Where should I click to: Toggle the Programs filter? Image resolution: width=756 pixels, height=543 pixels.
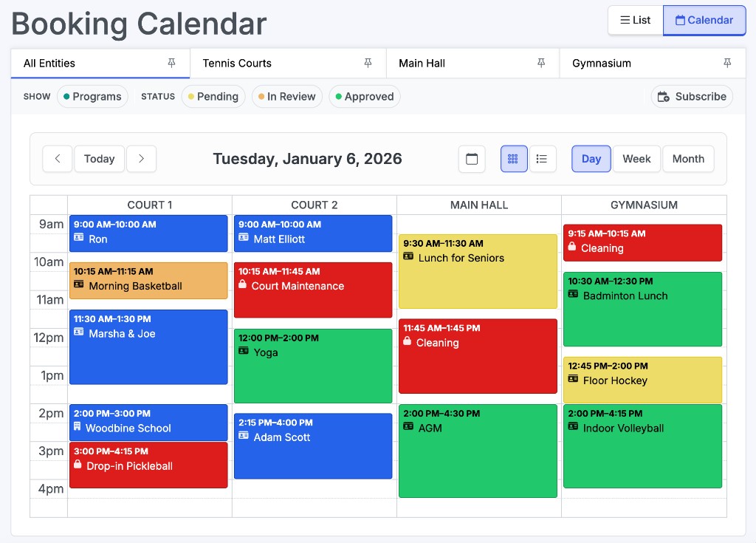tap(92, 96)
